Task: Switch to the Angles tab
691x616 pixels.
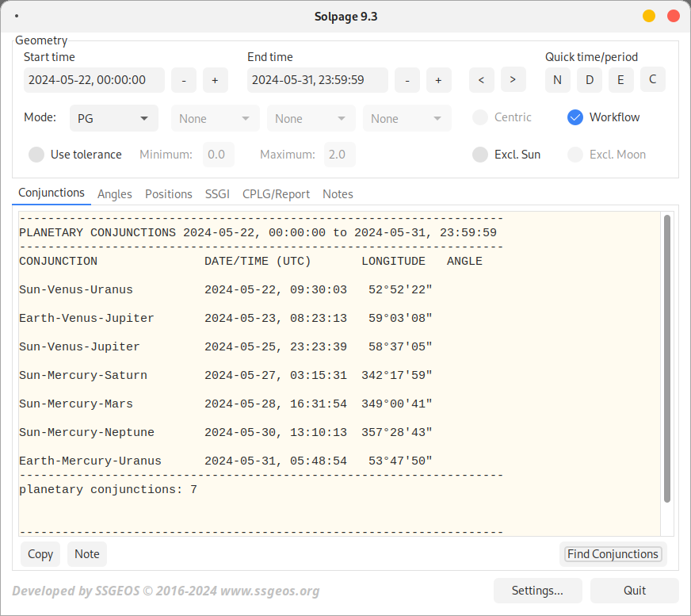Action: point(115,194)
